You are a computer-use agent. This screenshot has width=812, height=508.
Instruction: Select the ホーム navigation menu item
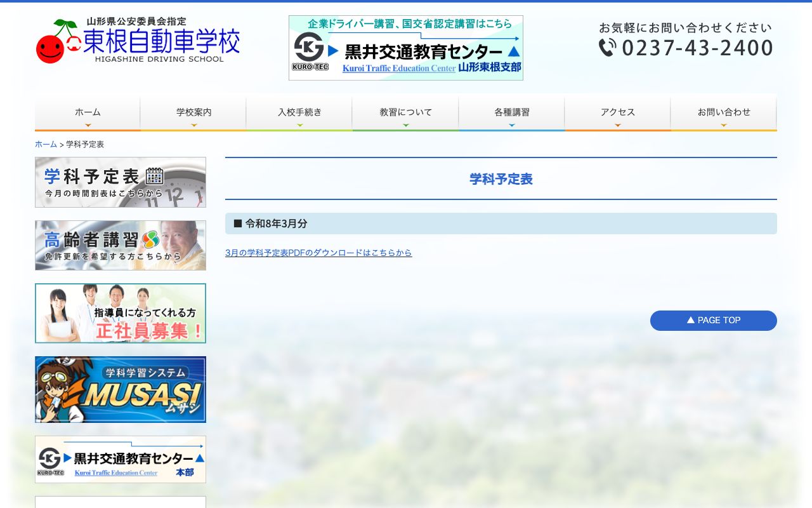[x=88, y=112]
